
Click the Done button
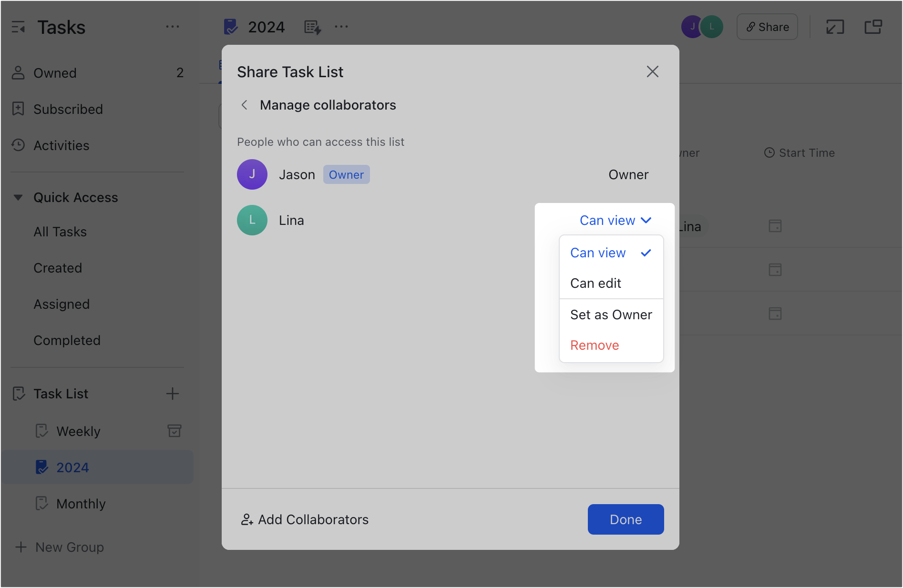pos(626,519)
